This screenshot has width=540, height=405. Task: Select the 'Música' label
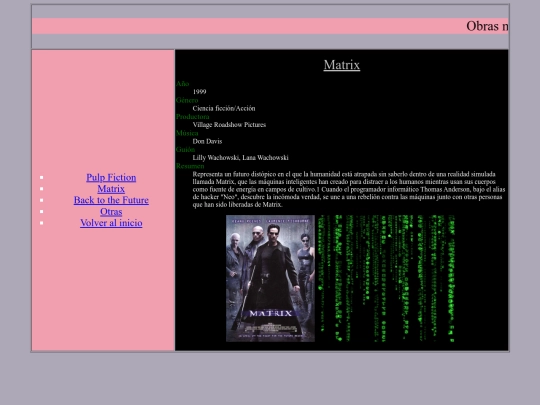point(187,133)
